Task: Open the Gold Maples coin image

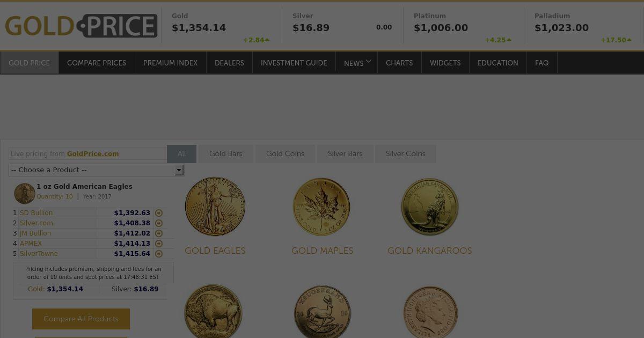Action: click(x=322, y=207)
